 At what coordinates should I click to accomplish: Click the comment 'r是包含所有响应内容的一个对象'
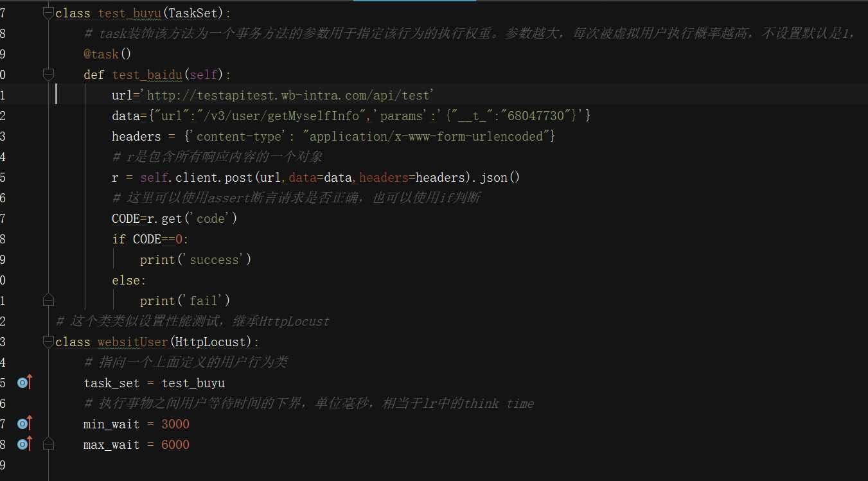(217, 157)
